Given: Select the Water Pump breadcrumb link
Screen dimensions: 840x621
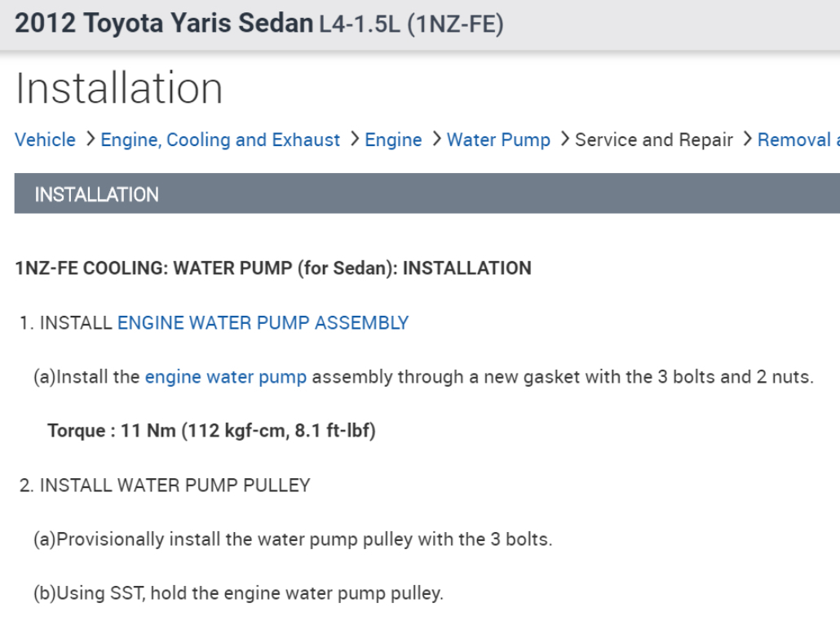Looking at the screenshot, I should (498, 140).
